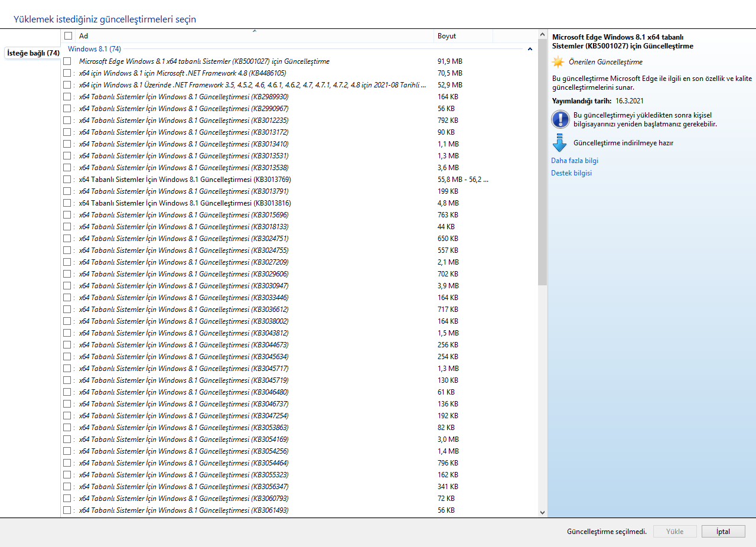
Task: Pick the KB3045634 update name
Action: 184,357
